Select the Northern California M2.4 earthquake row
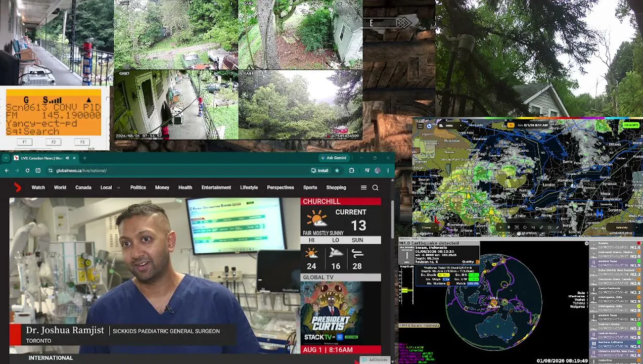Image resolution: width=643 pixels, height=364 pixels. [x=616, y=344]
